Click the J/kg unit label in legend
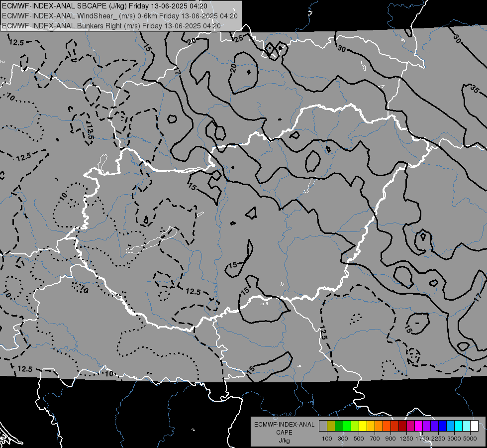Image resolution: width=487 pixels, height=448 pixels. 284,441
